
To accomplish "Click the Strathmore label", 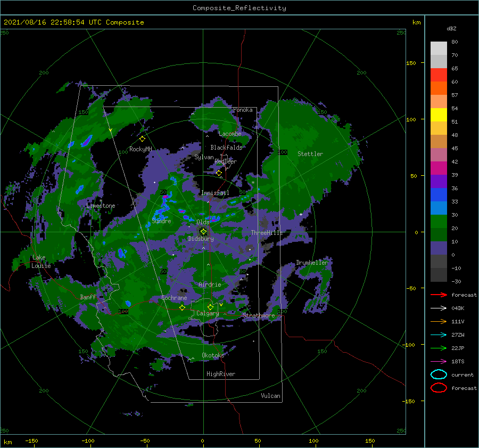I will click(259, 315).
